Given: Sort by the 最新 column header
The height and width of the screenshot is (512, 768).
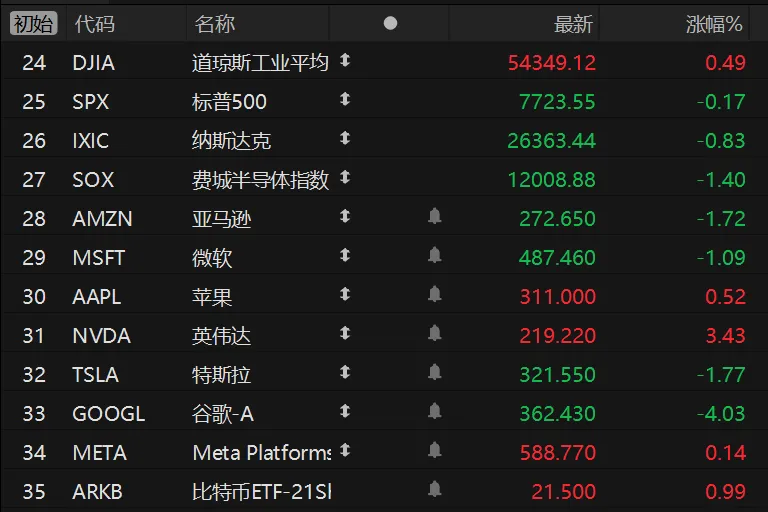Looking at the screenshot, I should (573, 24).
